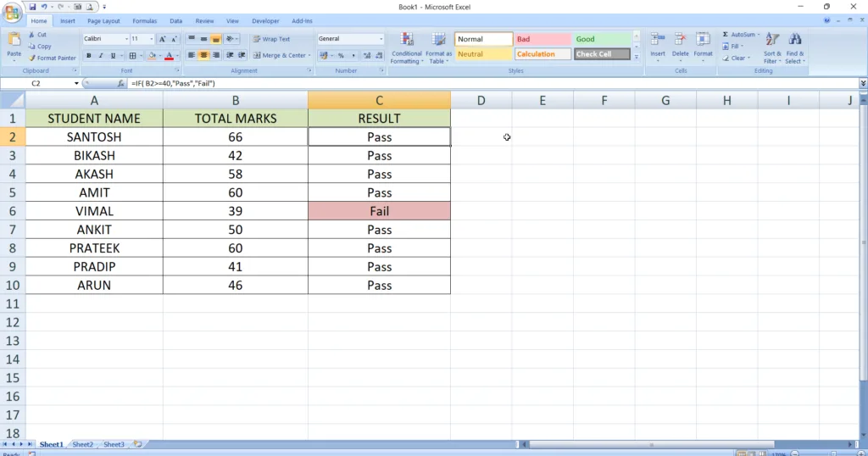
Task: Click the Delete cells icon
Action: pos(681,39)
